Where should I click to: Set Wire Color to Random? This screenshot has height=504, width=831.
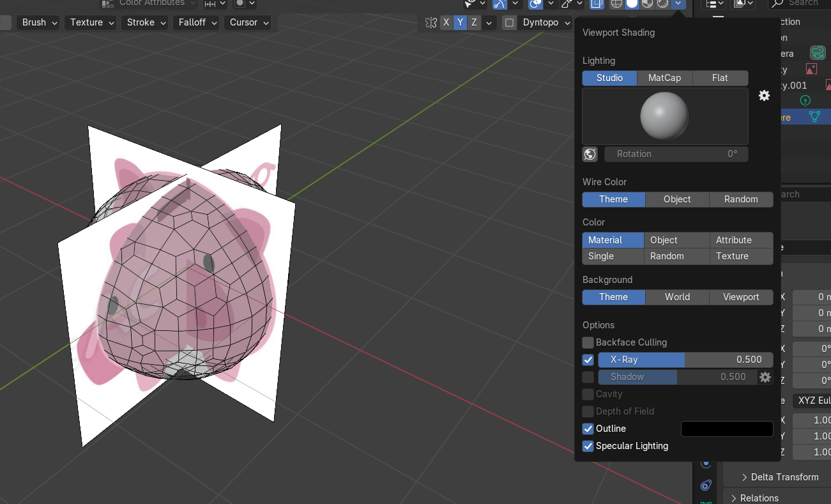pos(741,199)
